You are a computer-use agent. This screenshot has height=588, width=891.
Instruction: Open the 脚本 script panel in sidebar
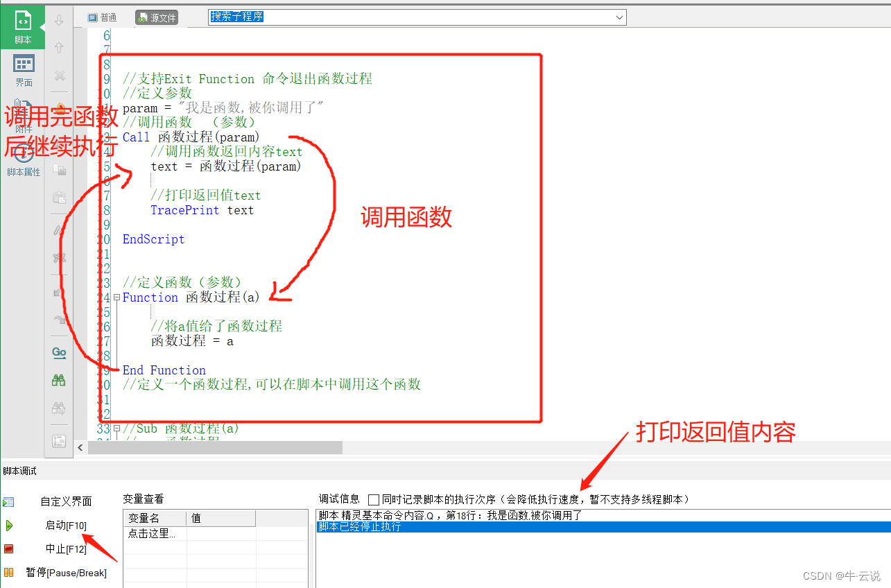point(23,26)
